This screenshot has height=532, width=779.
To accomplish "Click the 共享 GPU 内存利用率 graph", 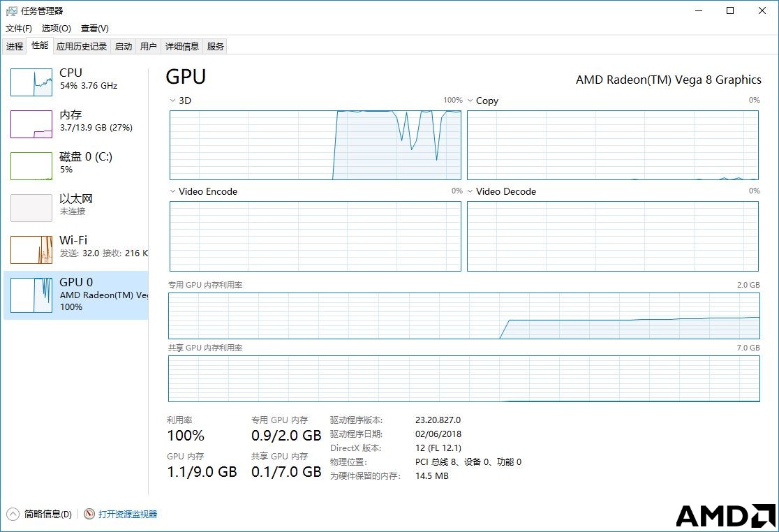I will 464,378.
